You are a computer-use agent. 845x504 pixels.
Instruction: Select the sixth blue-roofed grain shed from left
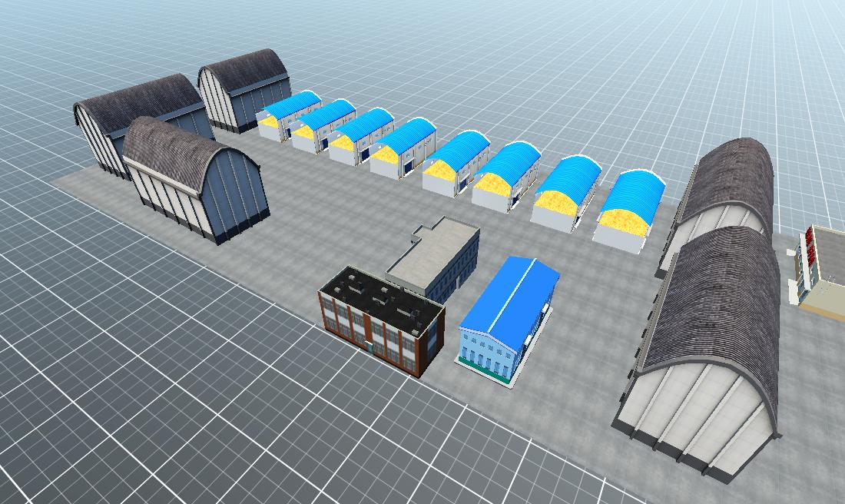click(505, 175)
